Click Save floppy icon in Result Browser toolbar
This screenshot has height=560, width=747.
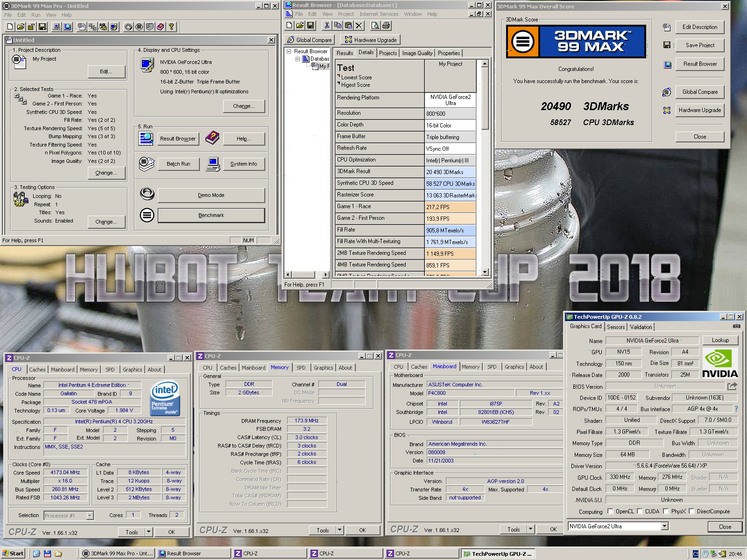point(310,25)
